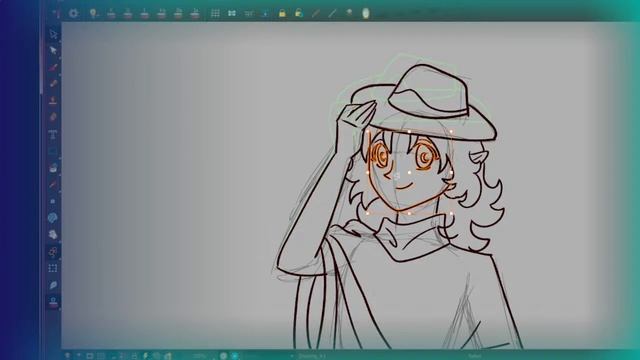
Task: Select the Hand grabber tool
Action: pos(53,235)
